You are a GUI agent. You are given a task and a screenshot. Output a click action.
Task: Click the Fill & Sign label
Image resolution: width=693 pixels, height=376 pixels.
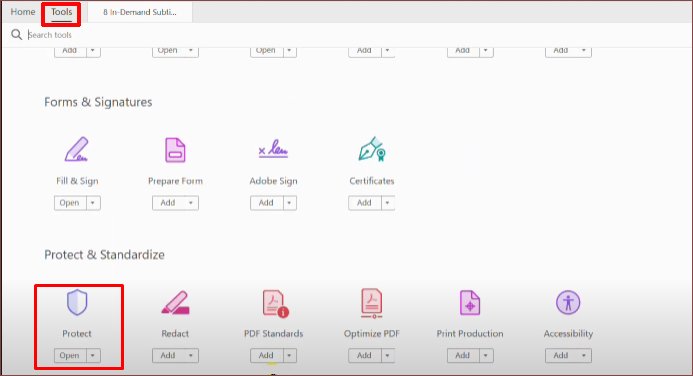point(77,181)
